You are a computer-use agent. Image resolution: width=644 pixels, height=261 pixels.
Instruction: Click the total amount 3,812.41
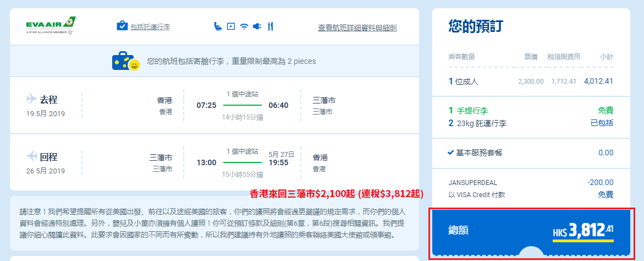click(583, 232)
